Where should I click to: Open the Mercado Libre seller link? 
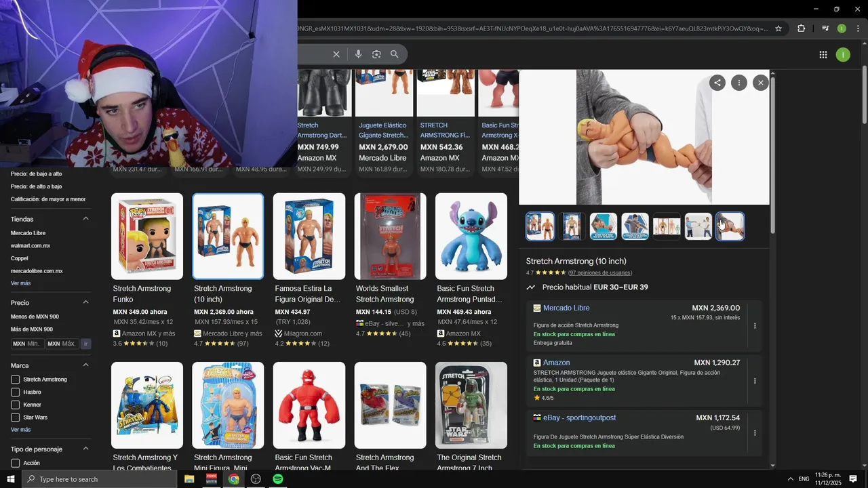tap(566, 308)
